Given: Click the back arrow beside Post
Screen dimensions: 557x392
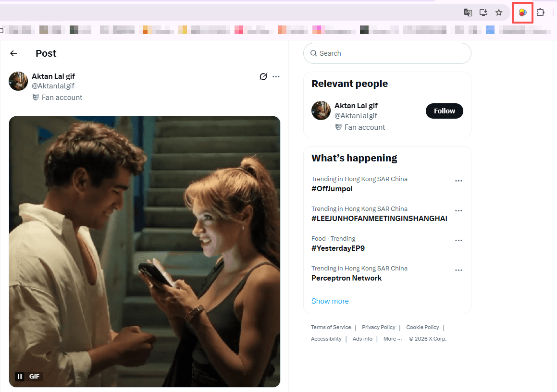Looking at the screenshot, I should 13,53.
